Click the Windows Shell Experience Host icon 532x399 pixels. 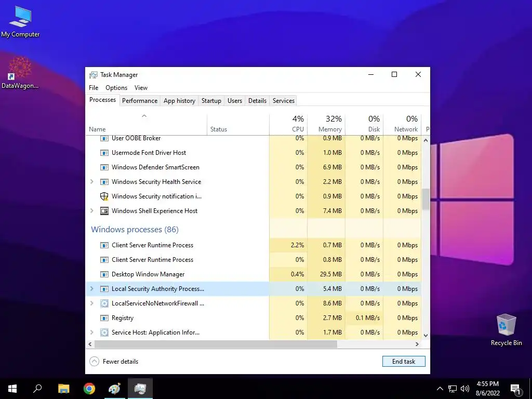104,211
